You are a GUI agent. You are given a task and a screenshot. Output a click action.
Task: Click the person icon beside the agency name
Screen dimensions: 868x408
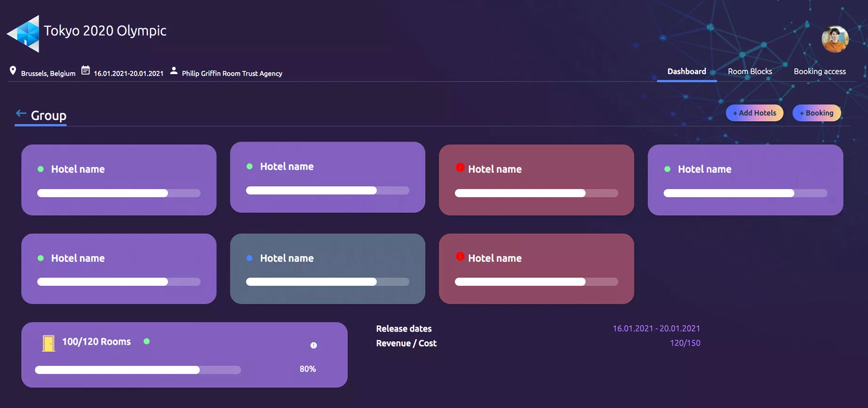coord(174,71)
